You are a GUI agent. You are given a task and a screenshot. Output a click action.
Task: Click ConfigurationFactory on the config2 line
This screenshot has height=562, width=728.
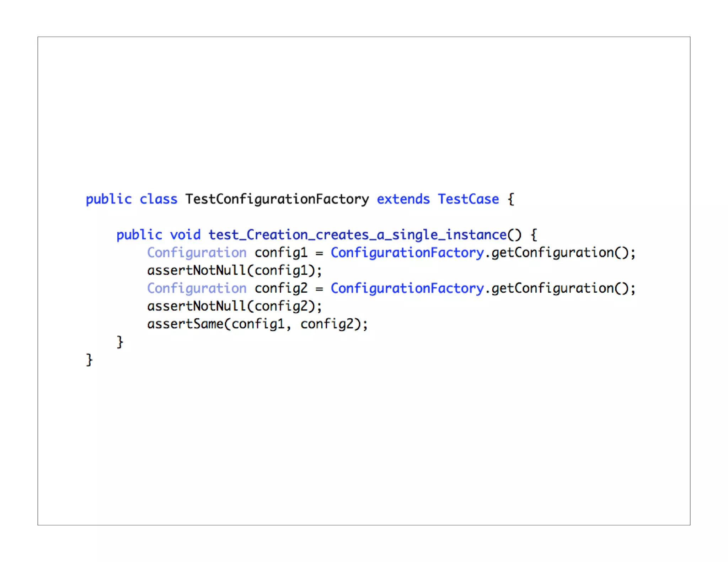pyautogui.click(x=407, y=288)
